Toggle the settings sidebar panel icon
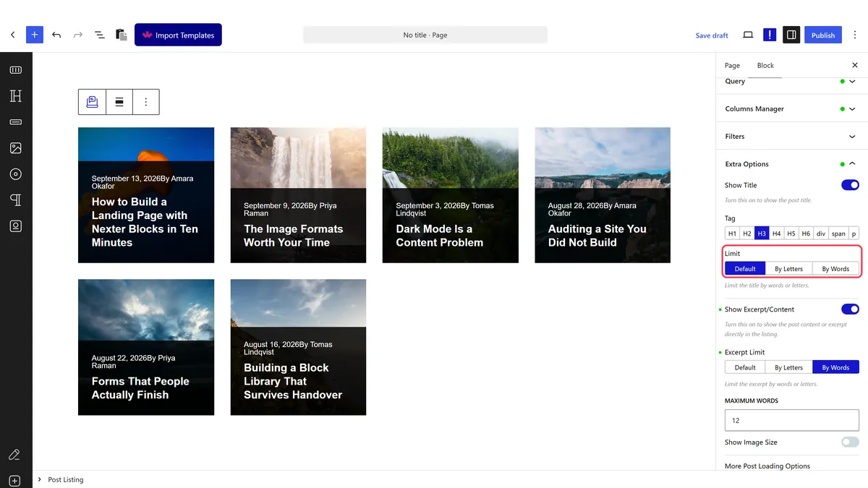Screen dimensions: 868x488 coord(791,35)
